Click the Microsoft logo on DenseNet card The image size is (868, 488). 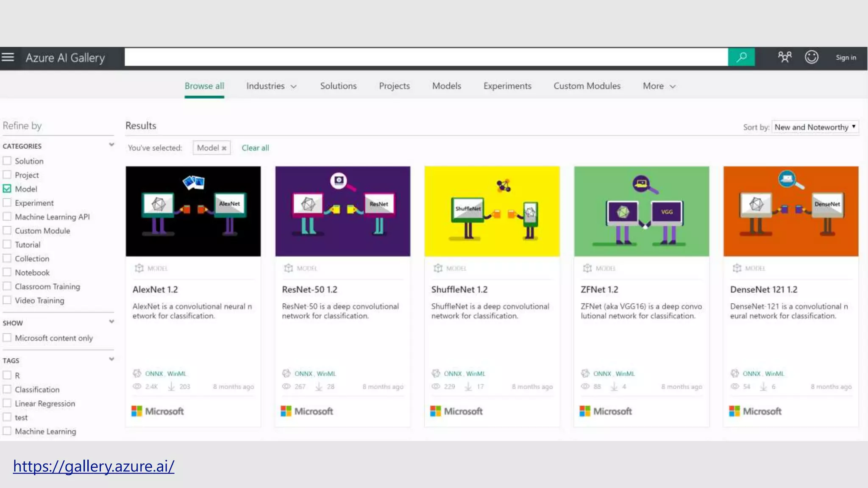coord(755,411)
